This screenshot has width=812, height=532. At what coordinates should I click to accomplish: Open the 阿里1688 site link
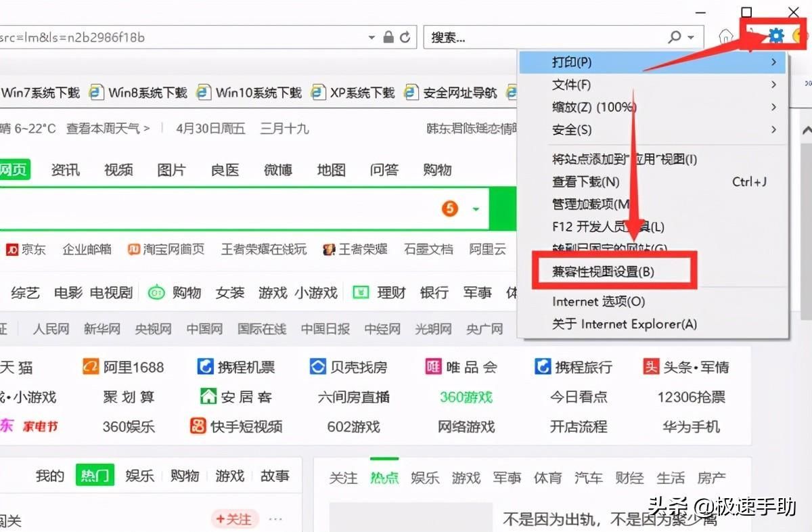click(x=123, y=368)
